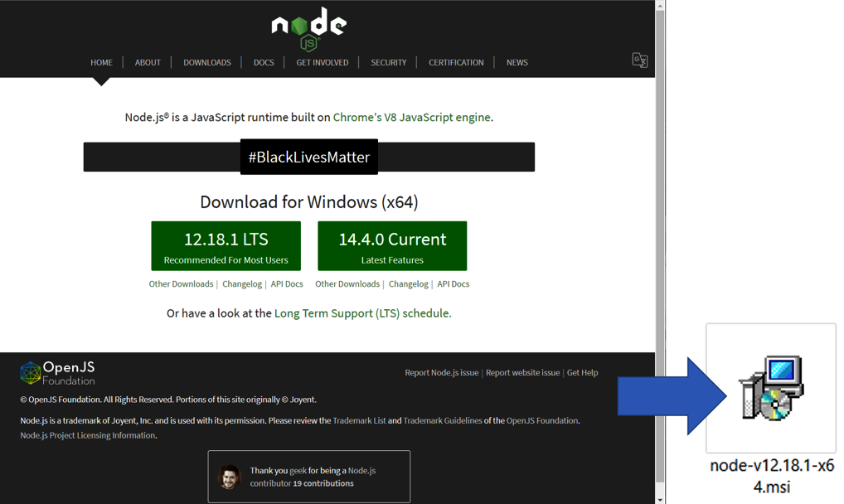Open the translate language icon
The height and width of the screenshot is (504, 844).
[639, 60]
